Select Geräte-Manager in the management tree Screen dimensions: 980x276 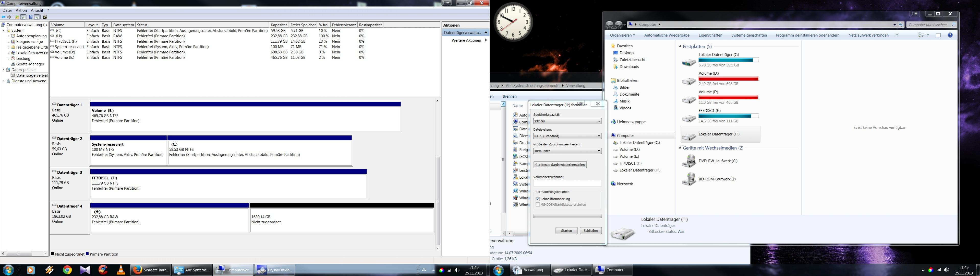coord(30,64)
